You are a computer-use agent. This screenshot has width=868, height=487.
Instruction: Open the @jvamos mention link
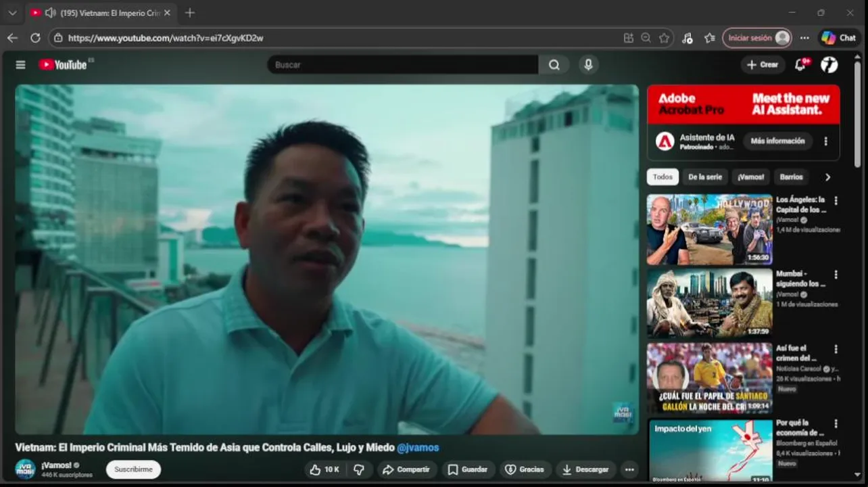coord(418,448)
